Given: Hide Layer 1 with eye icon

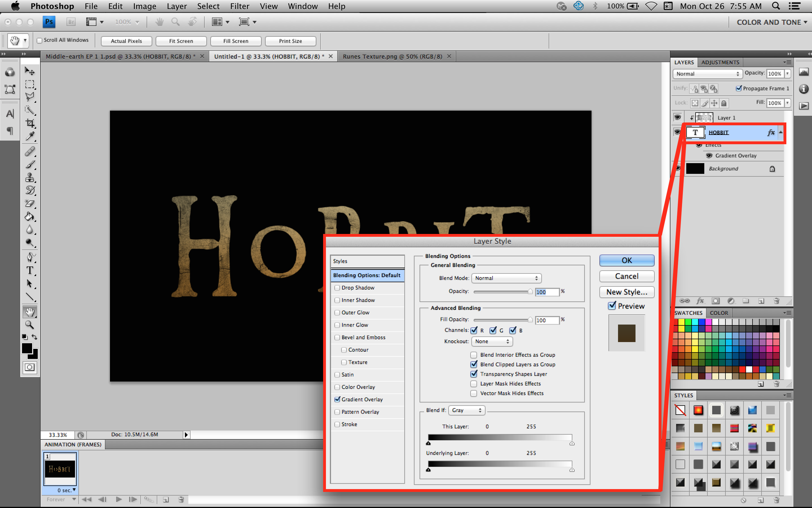Looking at the screenshot, I should pos(678,117).
